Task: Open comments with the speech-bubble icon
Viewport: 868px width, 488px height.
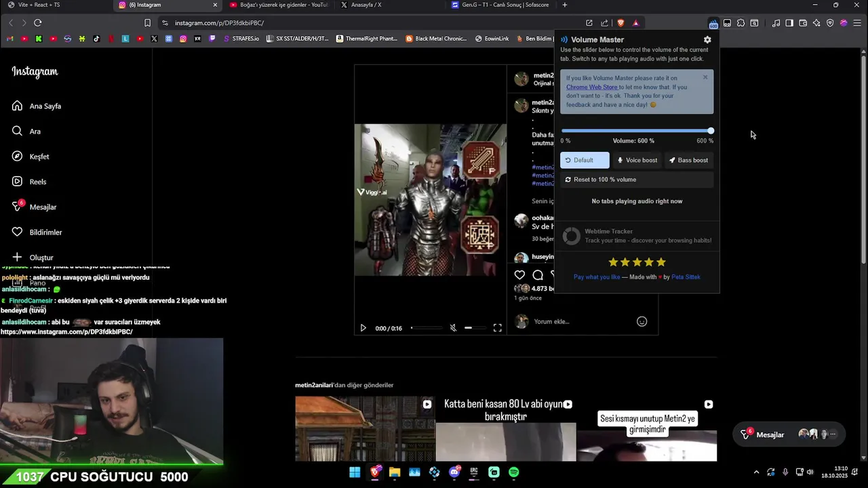Action: [x=538, y=274]
